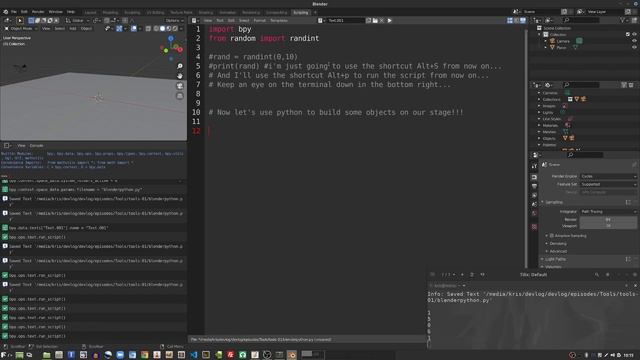The height and width of the screenshot is (360, 640).
Task: Toggle viewport overlays button
Action: click(134, 29)
